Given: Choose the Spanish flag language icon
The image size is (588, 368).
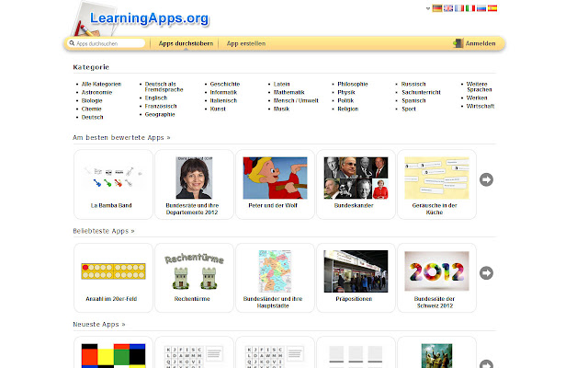Looking at the screenshot, I should [x=492, y=8].
